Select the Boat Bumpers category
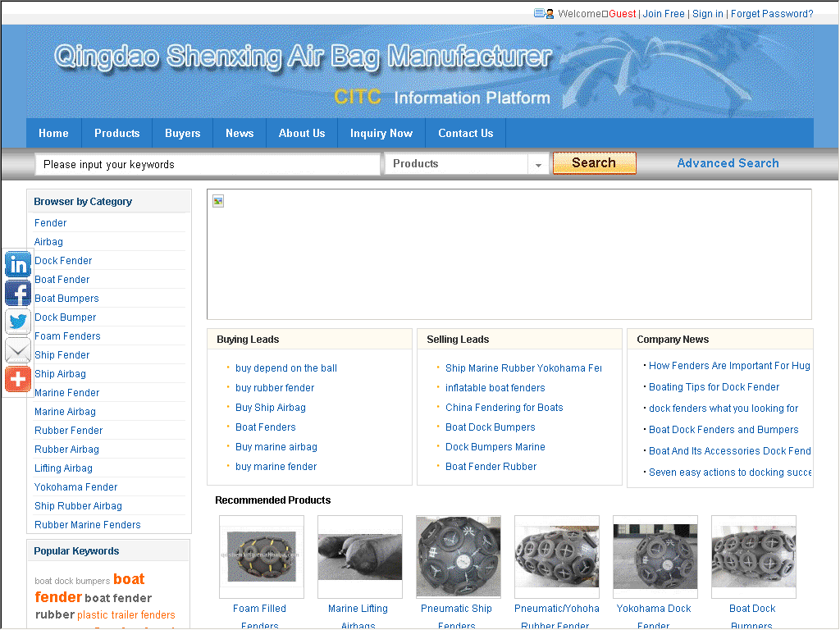This screenshot has width=840, height=630. coord(66,299)
